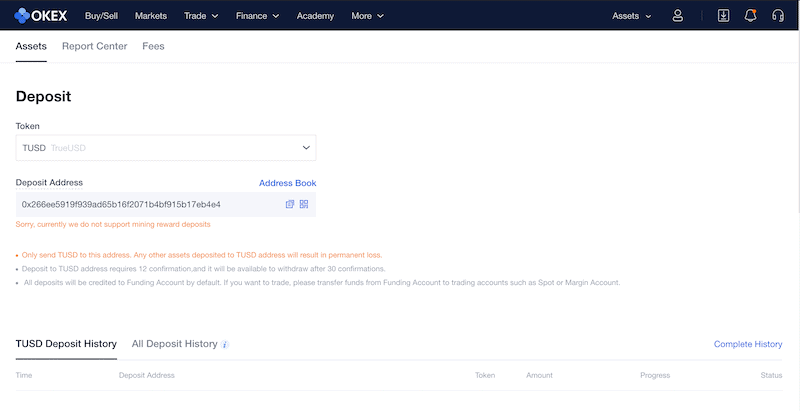Open the Complete History link
The image size is (800, 411).
[748, 344]
